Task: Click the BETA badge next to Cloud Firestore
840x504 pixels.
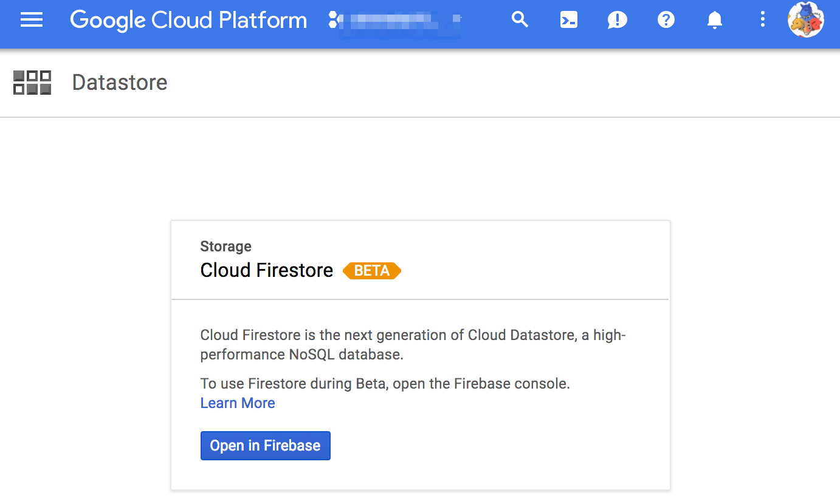Action: 371,271
